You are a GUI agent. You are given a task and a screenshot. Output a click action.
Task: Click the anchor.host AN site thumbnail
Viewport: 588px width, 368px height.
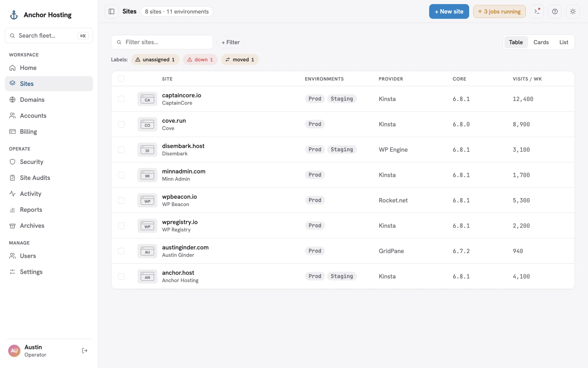click(147, 276)
